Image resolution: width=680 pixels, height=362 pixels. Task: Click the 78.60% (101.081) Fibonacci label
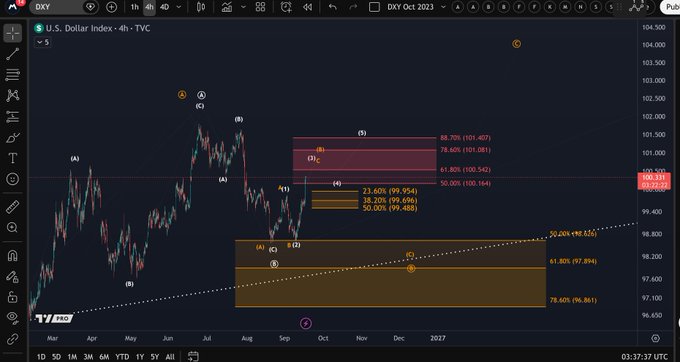[x=465, y=150]
